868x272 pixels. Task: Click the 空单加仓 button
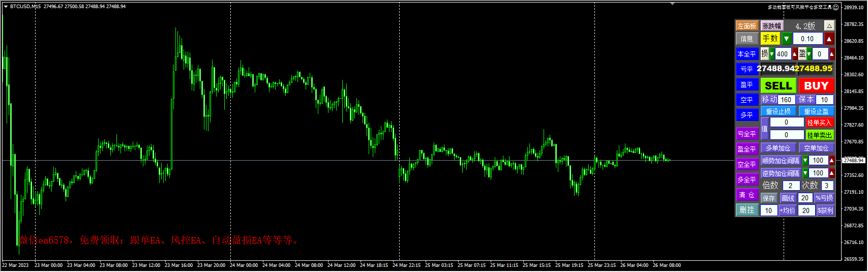tap(816, 148)
